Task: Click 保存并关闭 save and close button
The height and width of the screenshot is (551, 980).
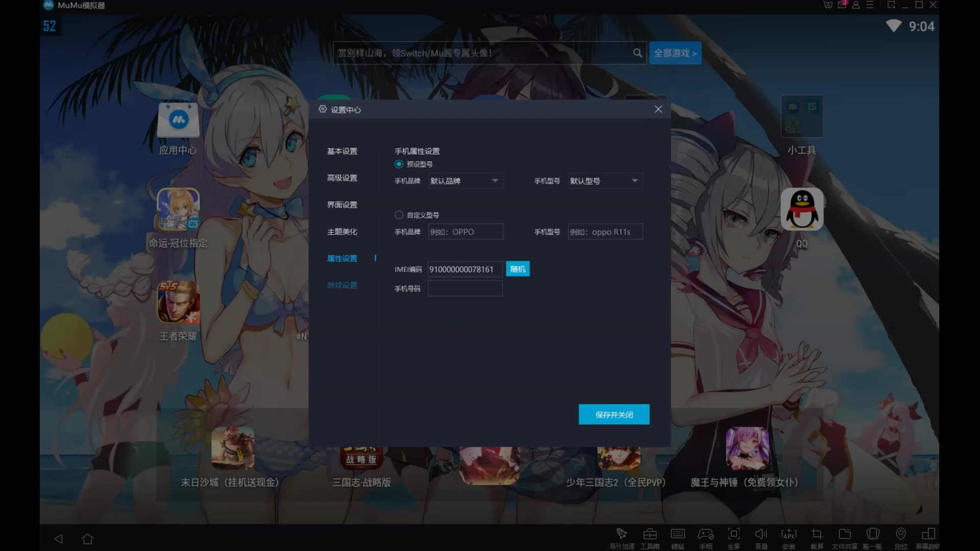Action: (614, 414)
